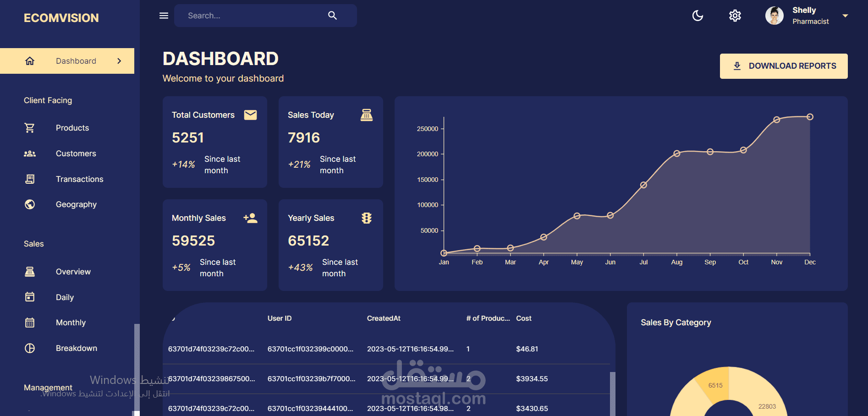Click the Jul data point on chart
The image size is (868, 416).
tap(643, 185)
